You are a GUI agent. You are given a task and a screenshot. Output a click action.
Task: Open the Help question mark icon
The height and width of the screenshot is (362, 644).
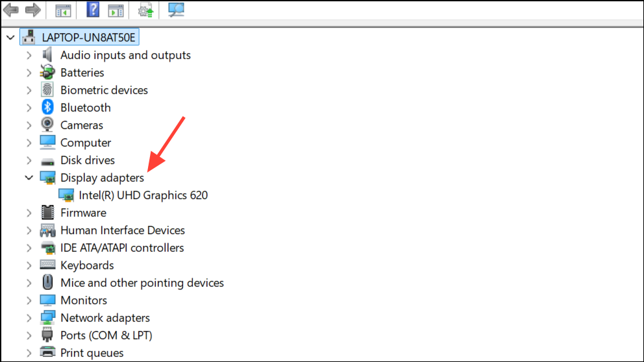[93, 10]
